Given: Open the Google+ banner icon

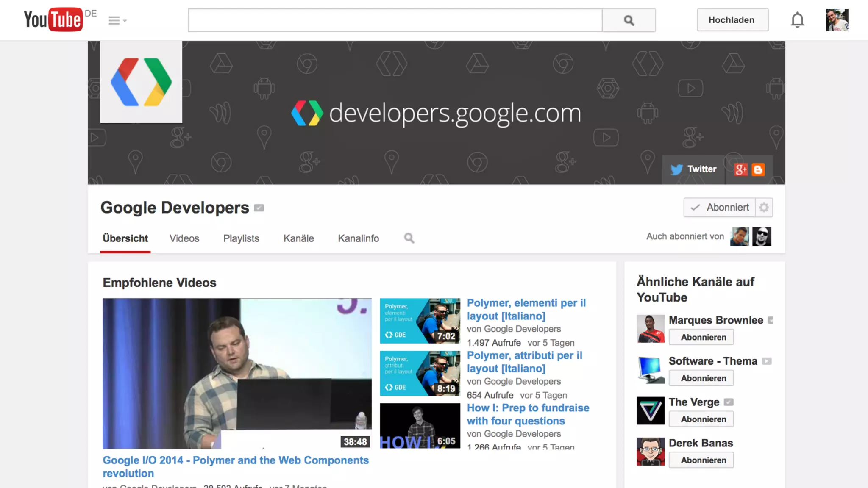Looking at the screenshot, I should click(741, 170).
